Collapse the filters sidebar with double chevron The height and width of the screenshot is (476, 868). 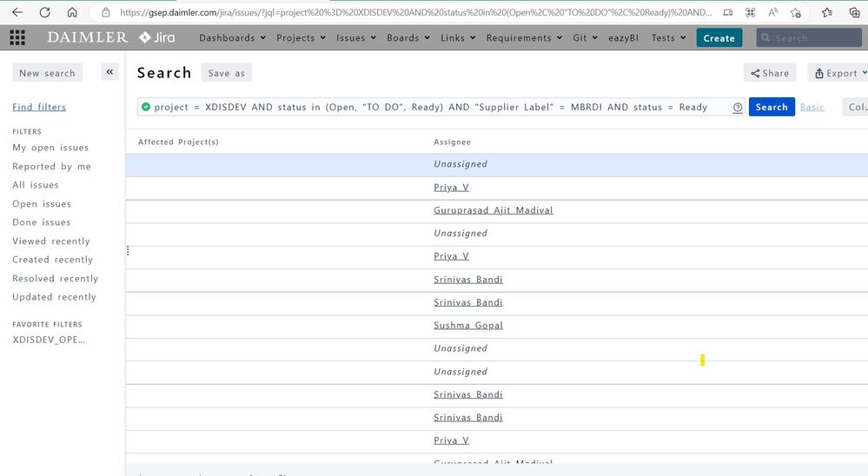109,72
